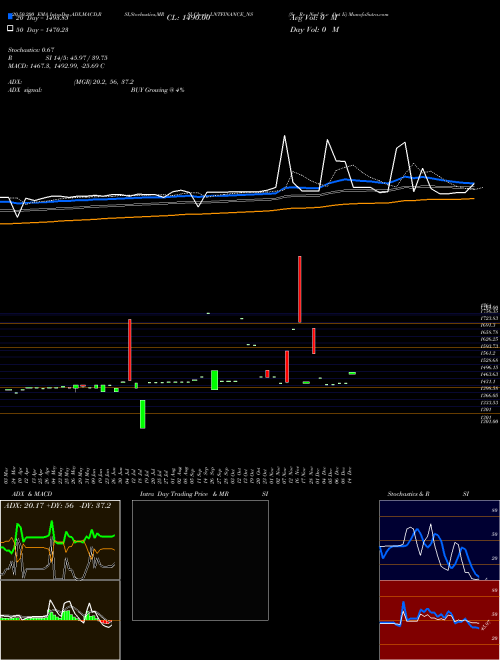This screenshot has height=660, width=500.
Task: Click the blue 20 Day EMA legend swatch
Action: [11, 16]
